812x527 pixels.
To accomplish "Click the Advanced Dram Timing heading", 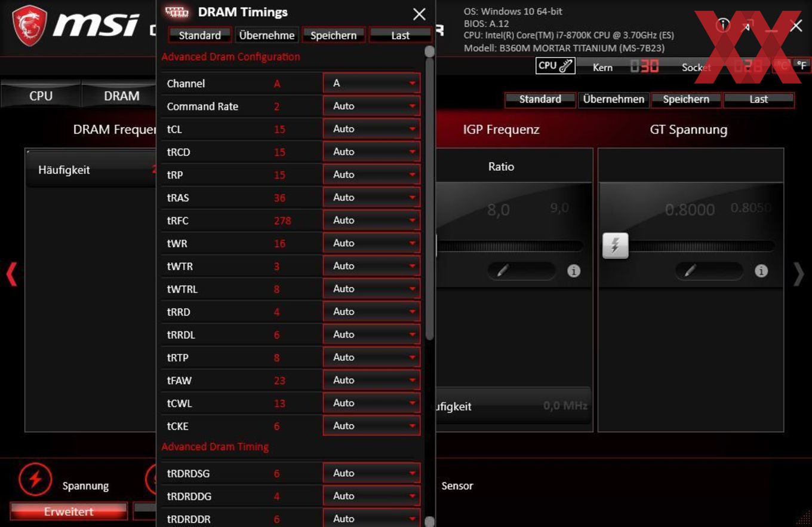I will tap(215, 447).
